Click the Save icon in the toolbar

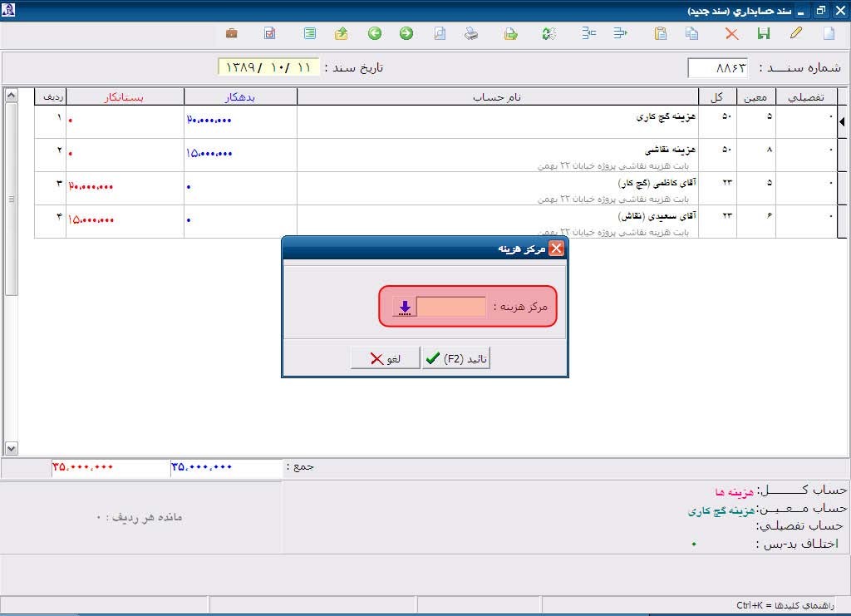[764, 33]
